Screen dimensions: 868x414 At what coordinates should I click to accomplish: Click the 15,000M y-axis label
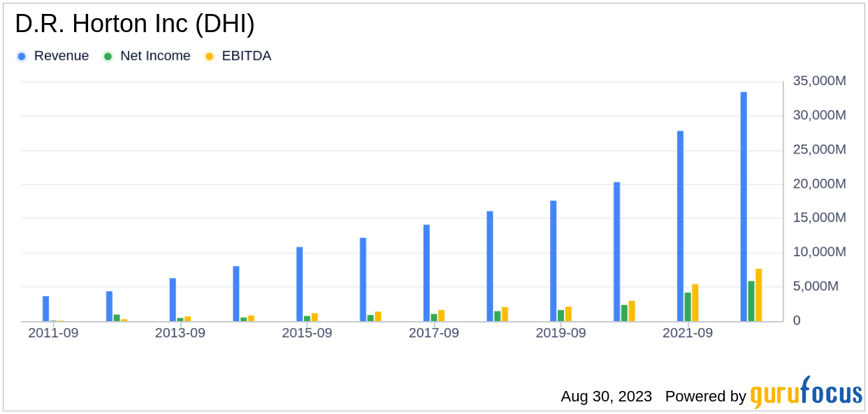click(819, 219)
